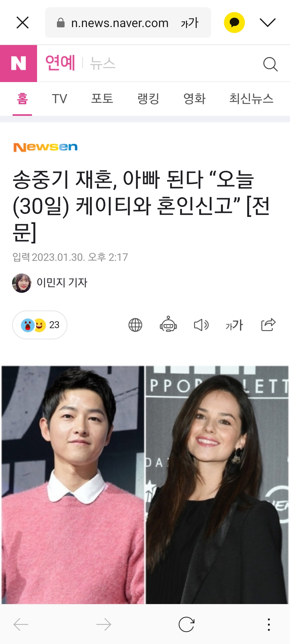The height and width of the screenshot is (644, 290).
Task: Tap the robot summary bot icon
Action: 168,324
